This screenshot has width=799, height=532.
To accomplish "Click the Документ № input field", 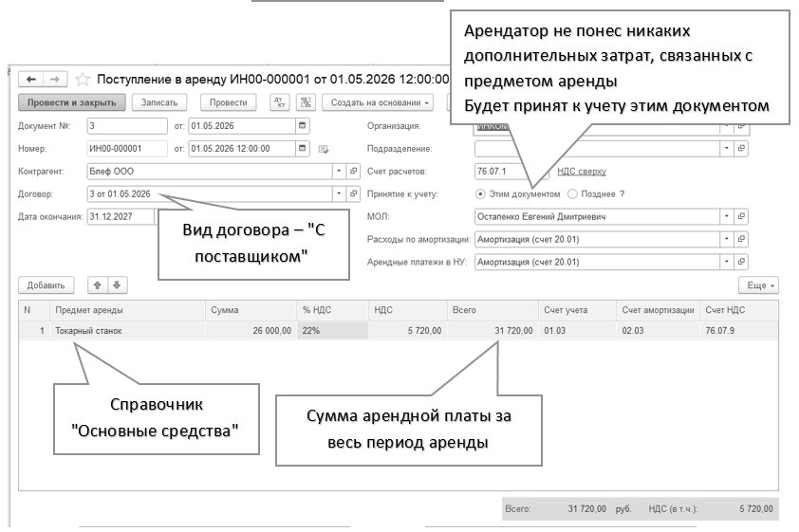I will click(127, 126).
